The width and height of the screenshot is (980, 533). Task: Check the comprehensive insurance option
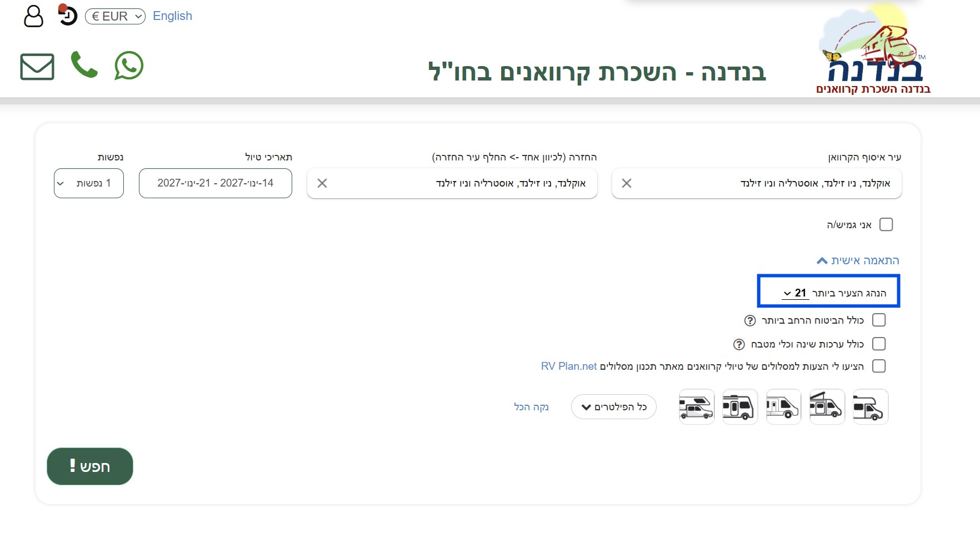click(x=879, y=320)
